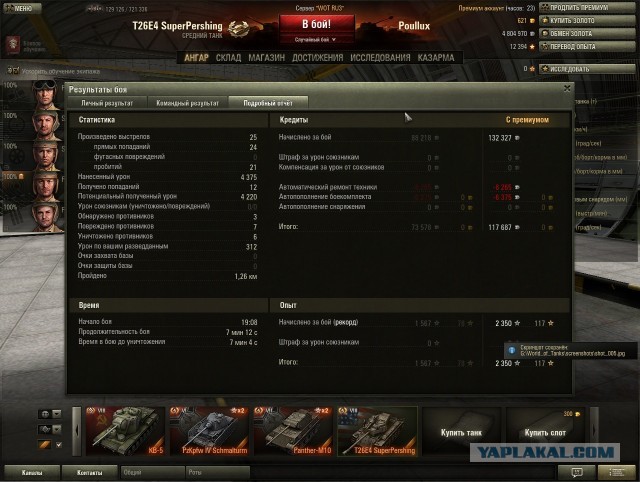This screenshot has height=482, width=640.
Task: Open the Исследования tab
Action: [380, 58]
